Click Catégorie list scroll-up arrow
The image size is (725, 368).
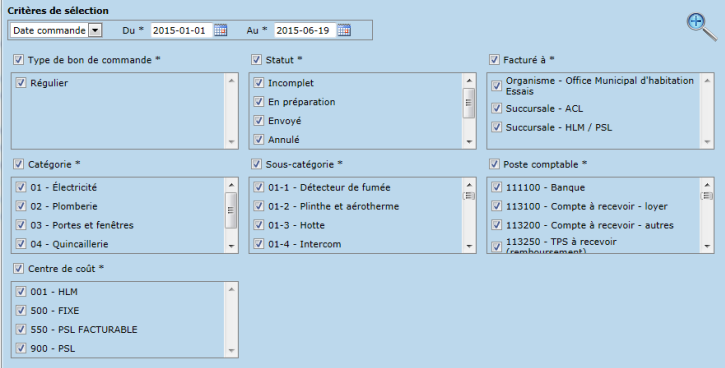[x=231, y=185]
